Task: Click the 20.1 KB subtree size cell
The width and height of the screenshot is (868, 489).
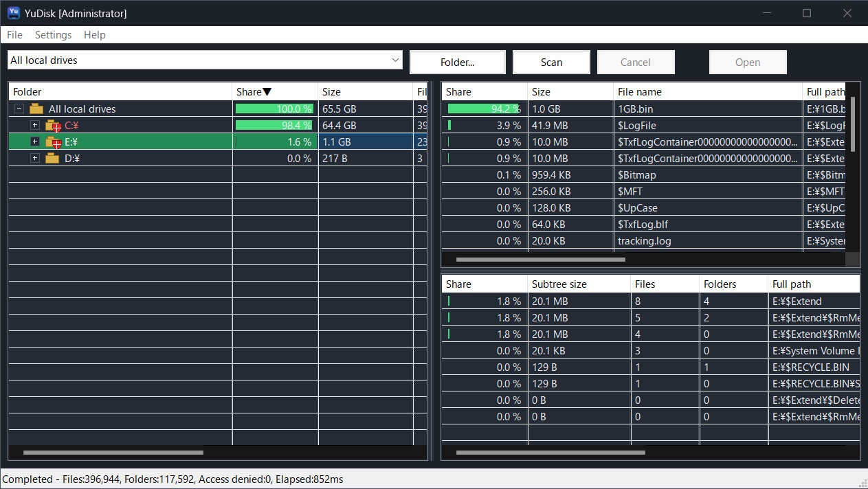Action: click(579, 350)
